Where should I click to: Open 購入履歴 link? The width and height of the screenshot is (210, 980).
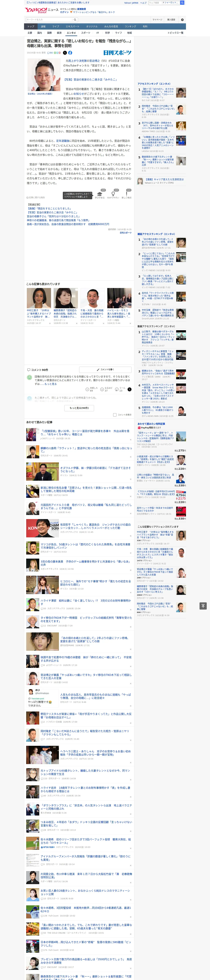[171, 19]
